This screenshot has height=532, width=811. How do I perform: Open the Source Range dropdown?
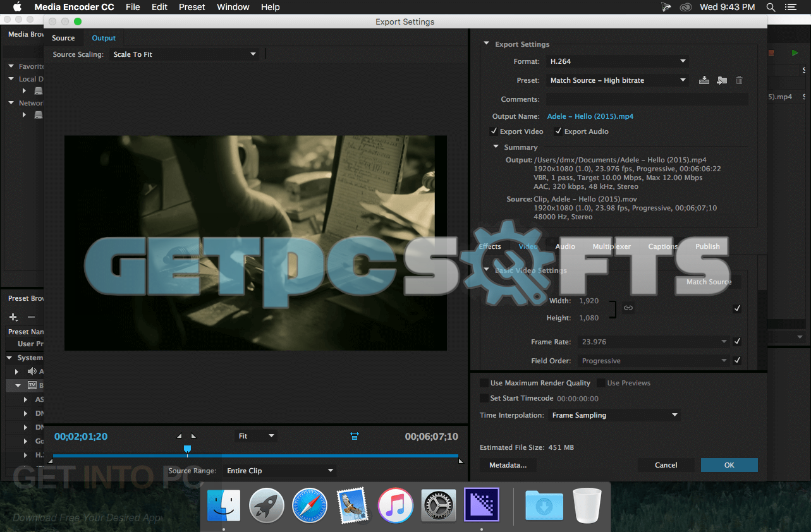pyautogui.click(x=279, y=471)
